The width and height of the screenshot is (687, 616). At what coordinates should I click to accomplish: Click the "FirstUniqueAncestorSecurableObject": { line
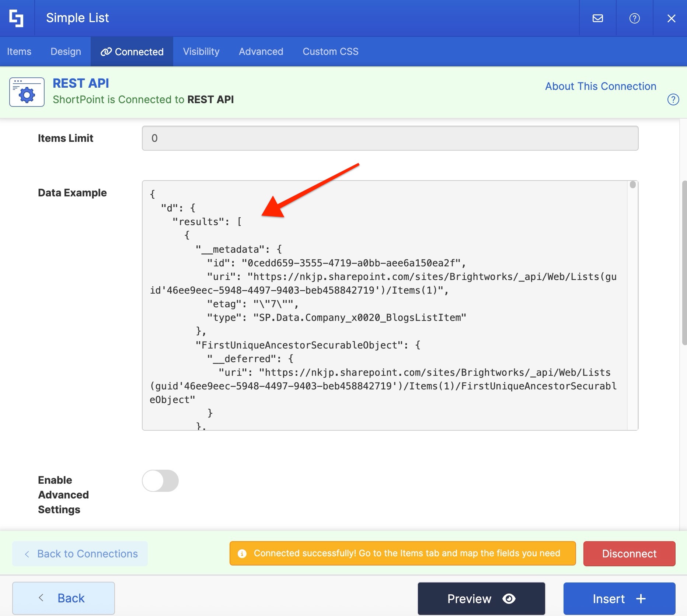[x=308, y=345]
